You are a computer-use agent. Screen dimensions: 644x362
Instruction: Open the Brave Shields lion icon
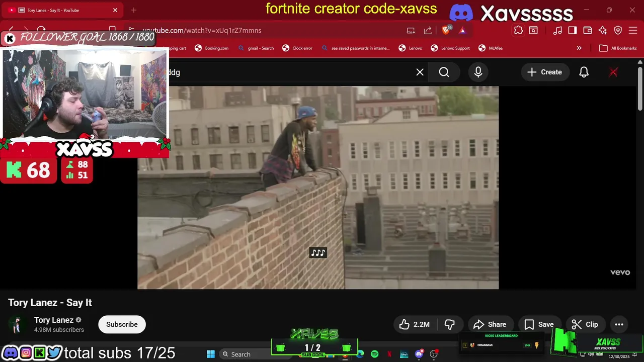click(446, 30)
